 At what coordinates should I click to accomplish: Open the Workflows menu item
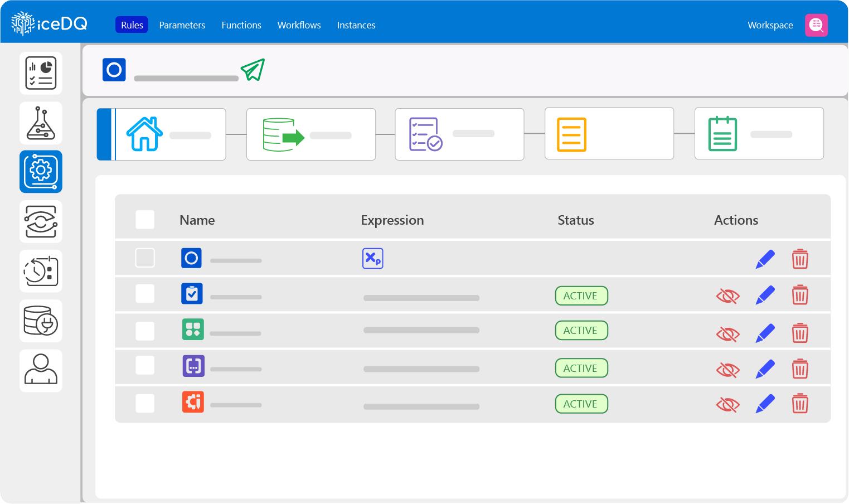coord(299,25)
